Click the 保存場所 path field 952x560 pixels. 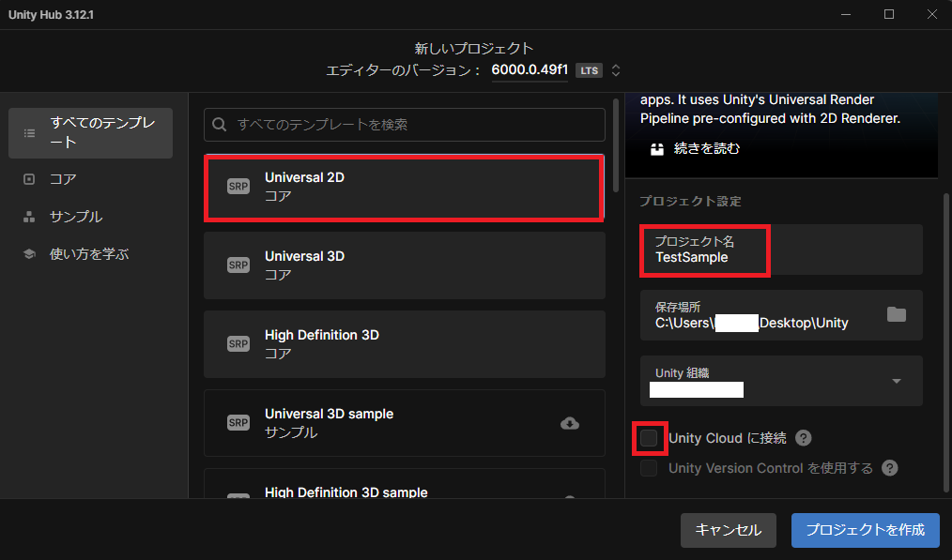point(781,315)
